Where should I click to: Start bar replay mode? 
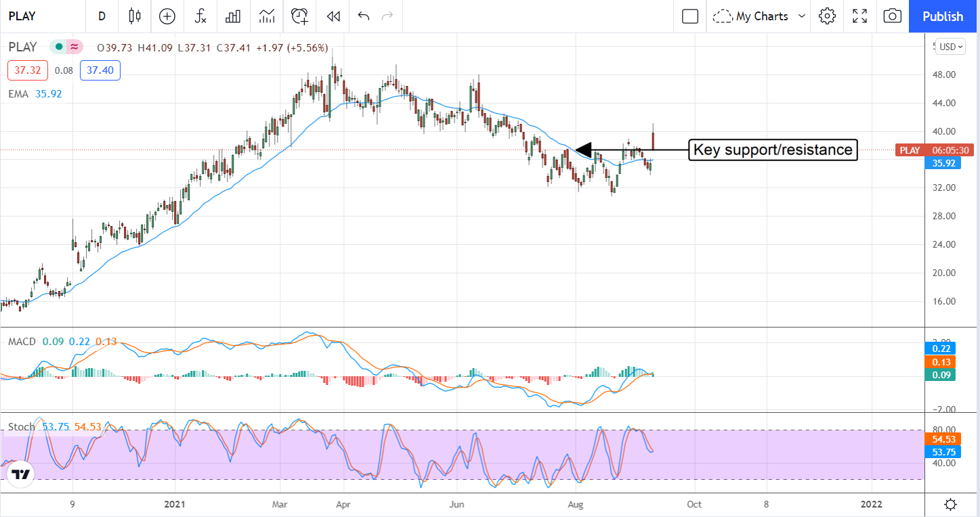(x=333, y=16)
